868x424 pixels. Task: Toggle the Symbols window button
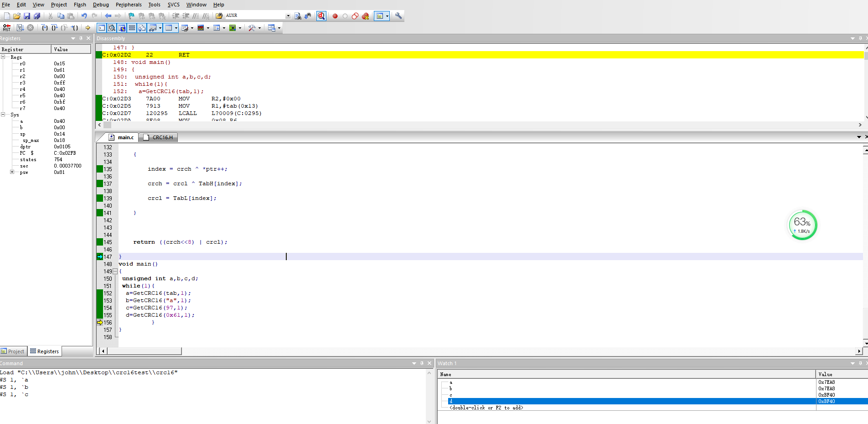coord(122,28)
